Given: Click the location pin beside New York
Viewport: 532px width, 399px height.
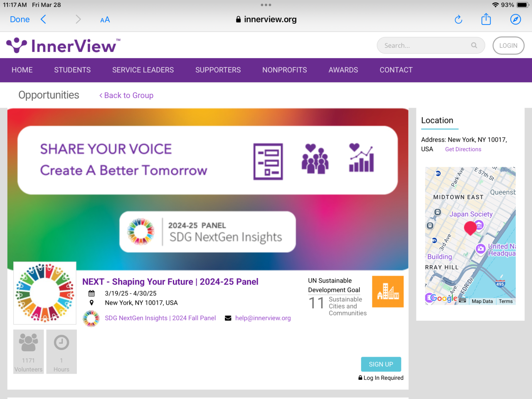Looking at the screenshot, I should tap(91, 303).
